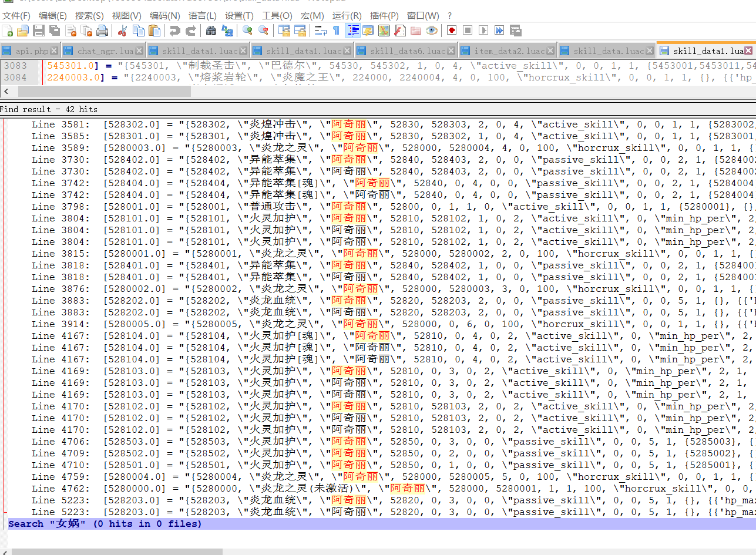Click the Find result horizontal scrollbar thumb
The image size is (756, 555).
pyautogui.click(x=117, y=552)
